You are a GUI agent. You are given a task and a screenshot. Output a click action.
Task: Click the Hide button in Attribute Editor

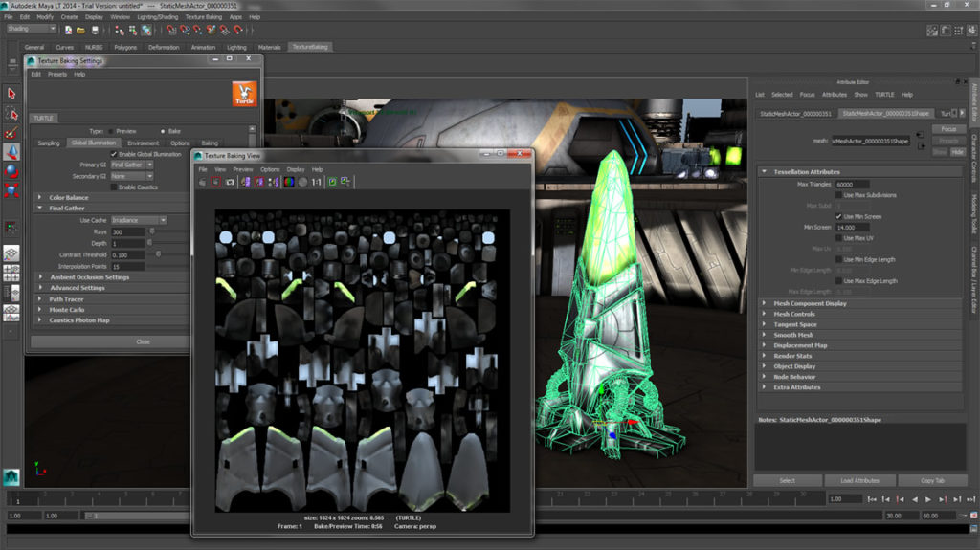pos(957,152)
